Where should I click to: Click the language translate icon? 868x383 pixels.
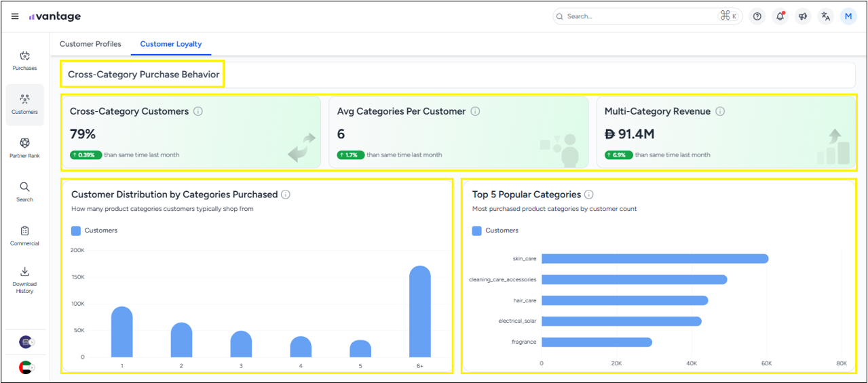825,16
